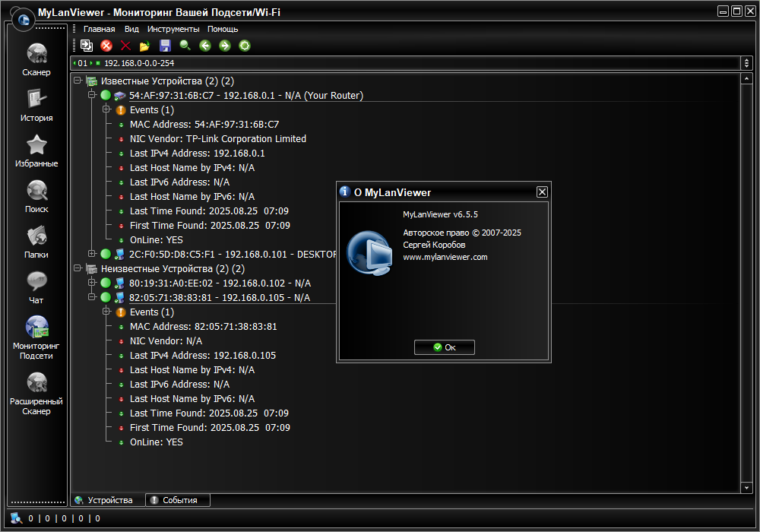Click the network icon in the status bar
This screenshot has height=532, width=760.
[x=17, y=518]
